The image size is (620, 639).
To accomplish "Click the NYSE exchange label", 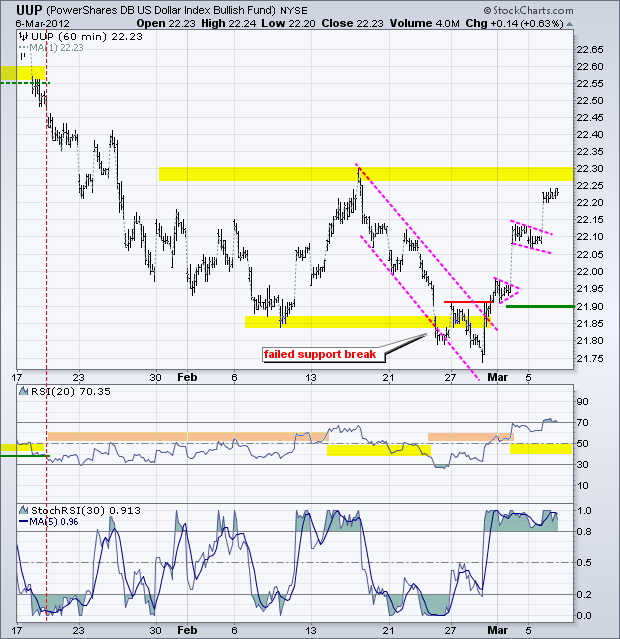I will point(293,11).
